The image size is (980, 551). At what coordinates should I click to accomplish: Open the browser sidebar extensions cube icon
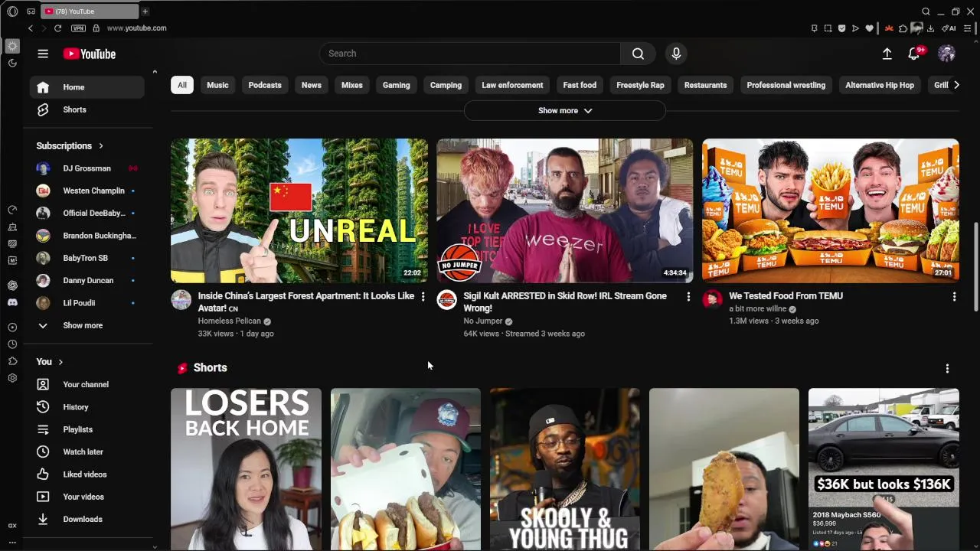(12, 361)
